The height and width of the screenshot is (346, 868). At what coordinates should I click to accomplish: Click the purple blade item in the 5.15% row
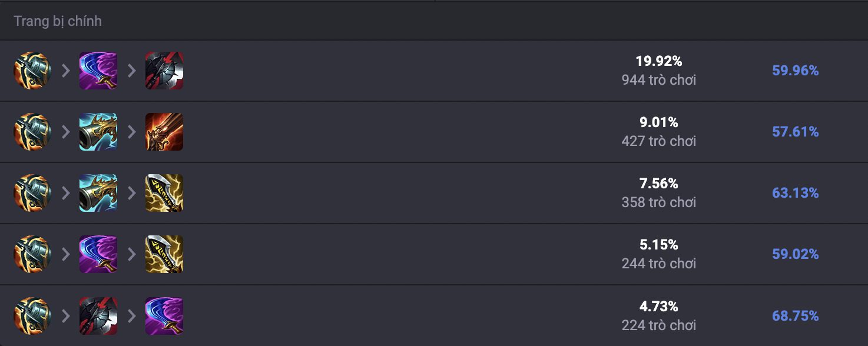pos(98,254)
